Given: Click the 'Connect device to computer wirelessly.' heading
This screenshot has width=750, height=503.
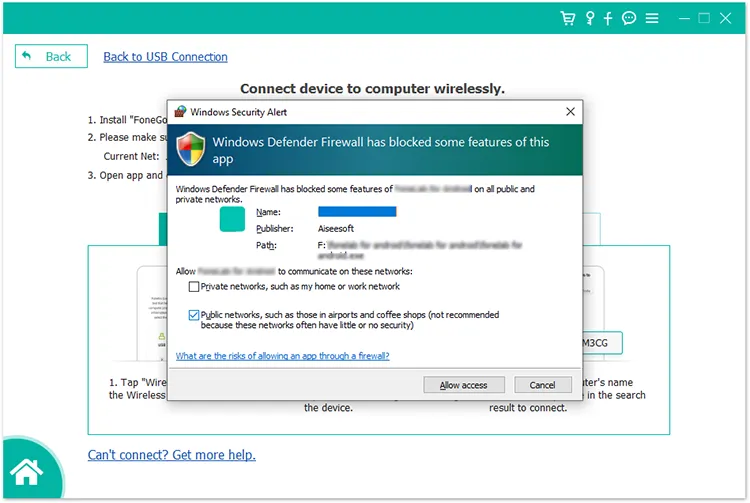Looking at the screenshot, I should 372,88.
